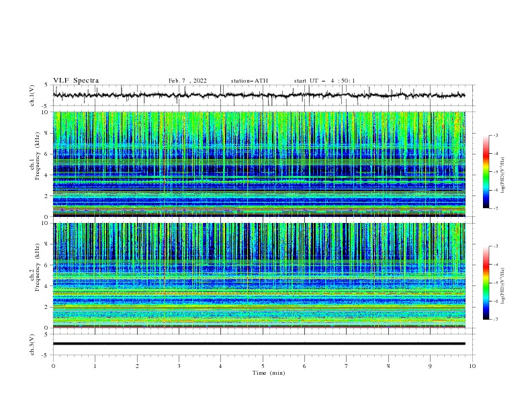This screenshot has height=411, width=532.
Task: Select the "Feb. 7 , 2022" date label
Action: point(187,81)
